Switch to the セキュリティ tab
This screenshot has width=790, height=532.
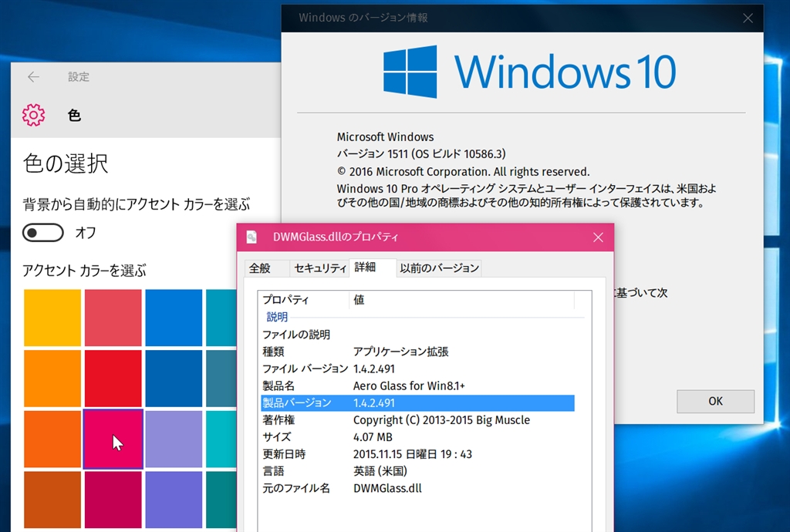[x=319, y=268]
